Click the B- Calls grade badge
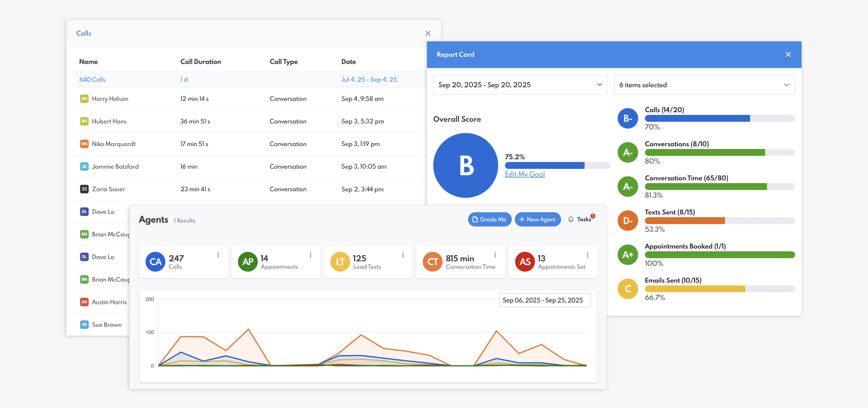Image resolution: width=868 pixels, height=408 pixels. 627,118
